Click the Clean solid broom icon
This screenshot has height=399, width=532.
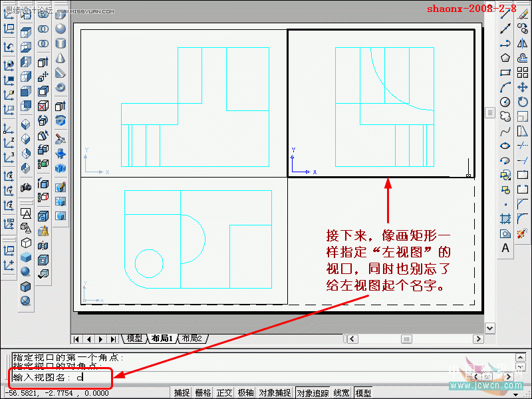(43, 231)
